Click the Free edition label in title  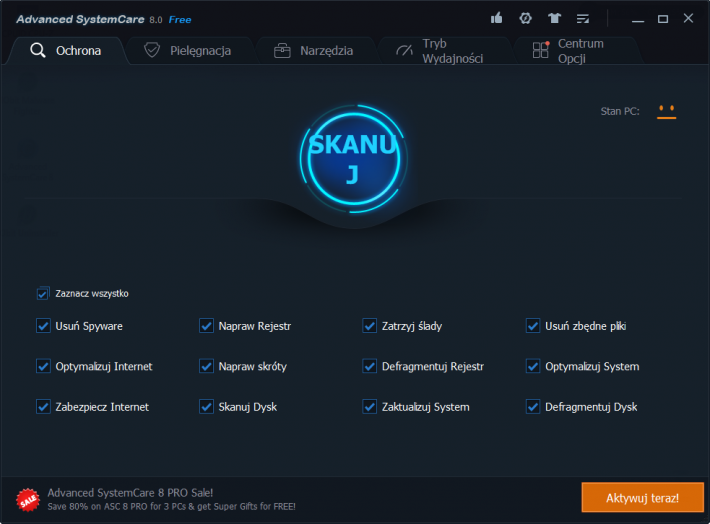point(180,19)
